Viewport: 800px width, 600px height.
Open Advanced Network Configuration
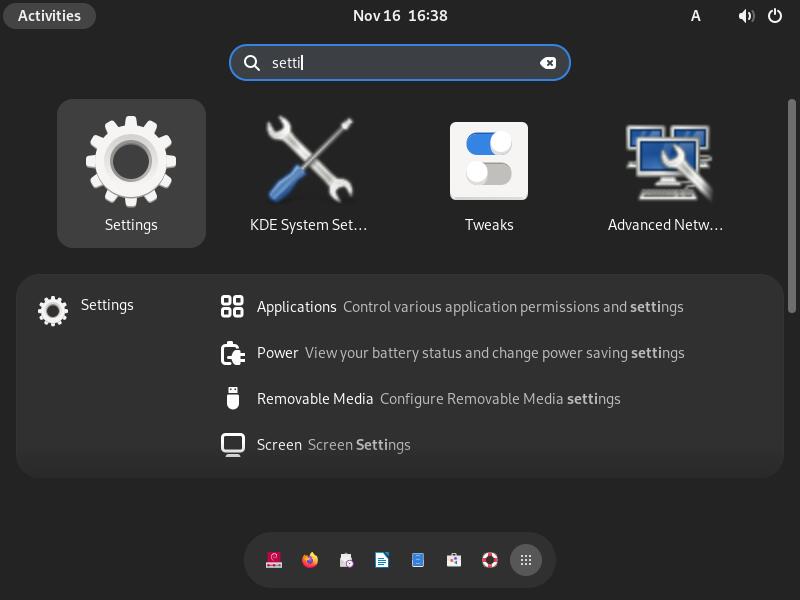click(x=666, y=173)
